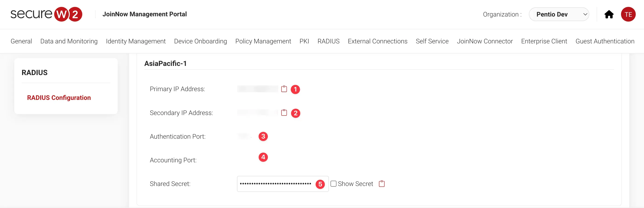Open the TE user profile avatar

pos(628,14)
